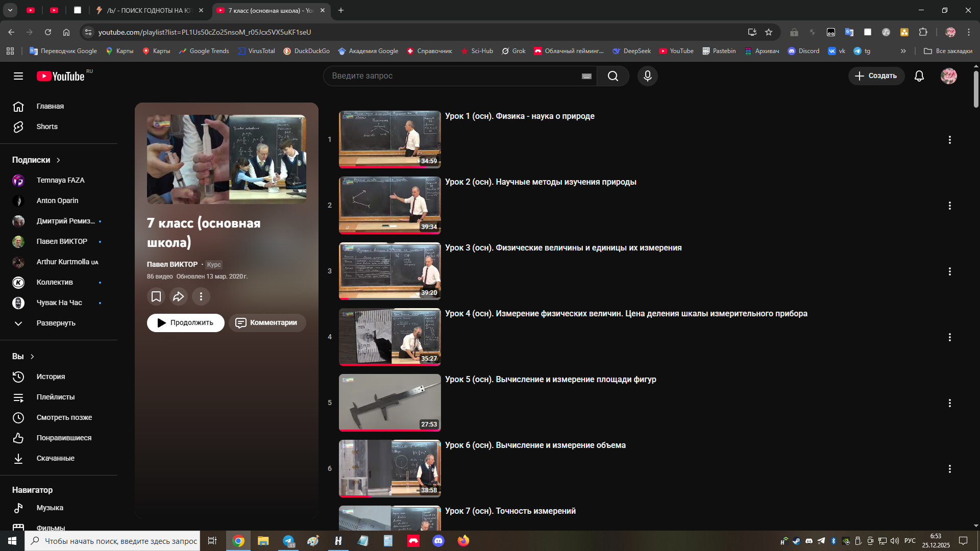Viewport: 980px width, 551px height.
Task: Open the Комментарии button
Action: click(x=267, y=322)
